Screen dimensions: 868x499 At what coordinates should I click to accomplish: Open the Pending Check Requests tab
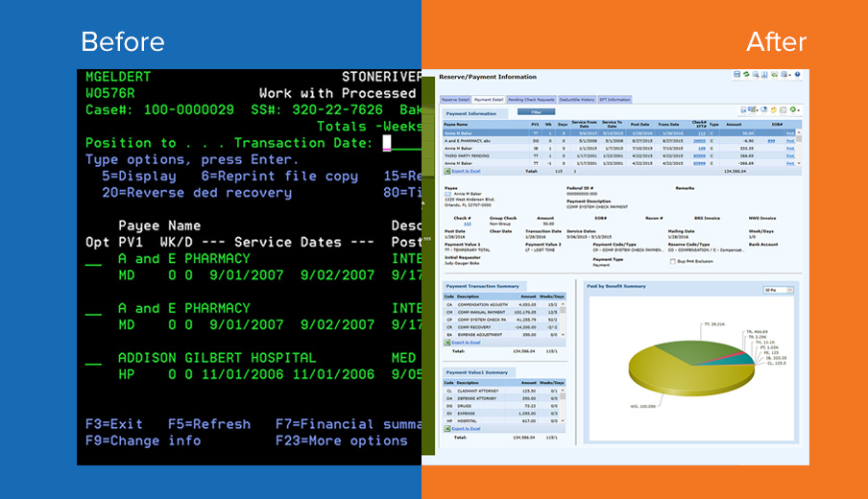click(x=531, y=100)
